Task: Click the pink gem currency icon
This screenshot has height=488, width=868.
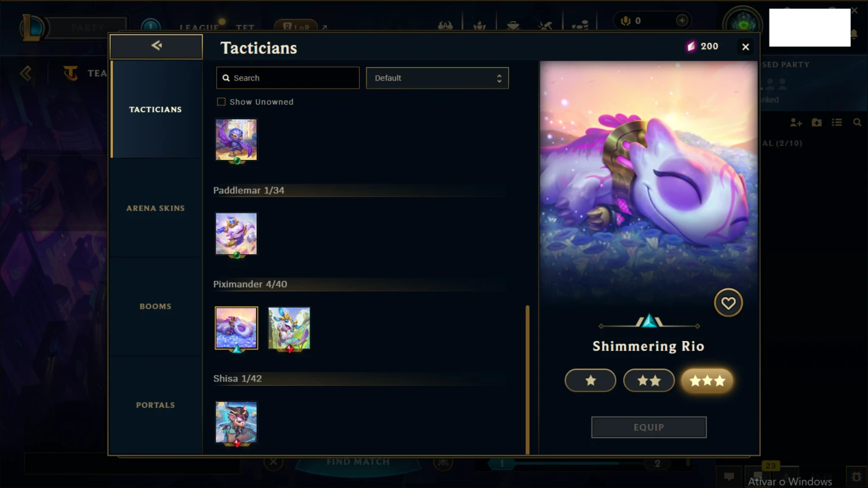Action: [691, 47]
